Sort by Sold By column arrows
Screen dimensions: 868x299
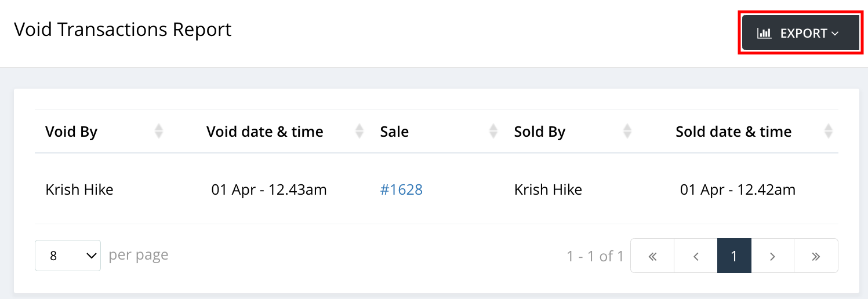[627, 132]
